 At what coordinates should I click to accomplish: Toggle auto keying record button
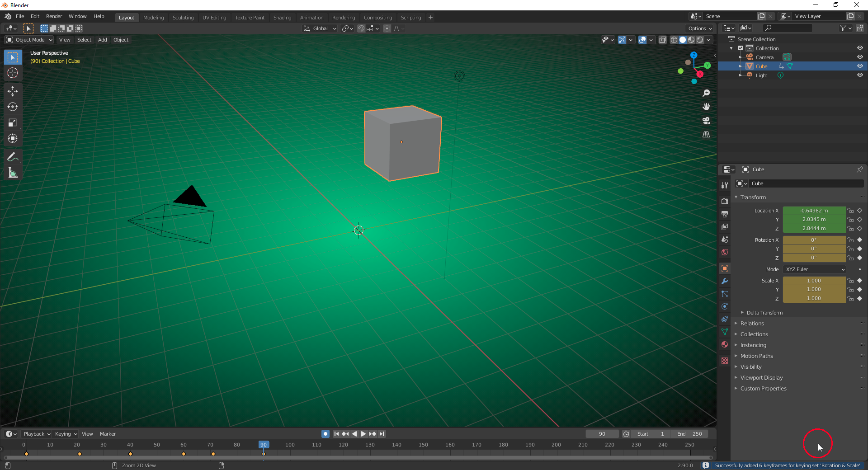(325, 434)
